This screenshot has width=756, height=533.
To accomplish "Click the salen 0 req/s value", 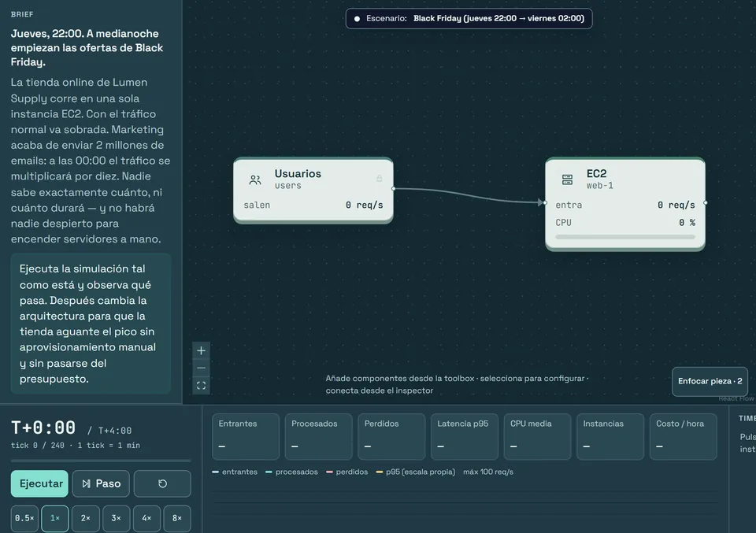I will pyautogui.click(x=364, y=205).
